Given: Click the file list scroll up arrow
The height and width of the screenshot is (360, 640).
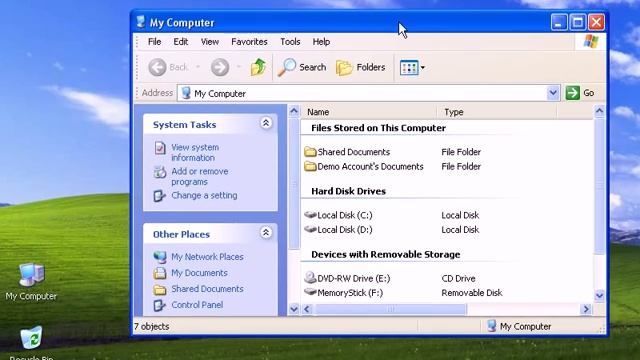Looking at the screenshot, I should click(x=599, y=111).
